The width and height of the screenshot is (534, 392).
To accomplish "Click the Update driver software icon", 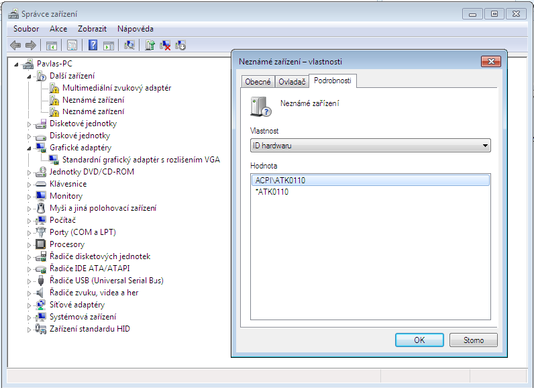I will pos(150,45).
